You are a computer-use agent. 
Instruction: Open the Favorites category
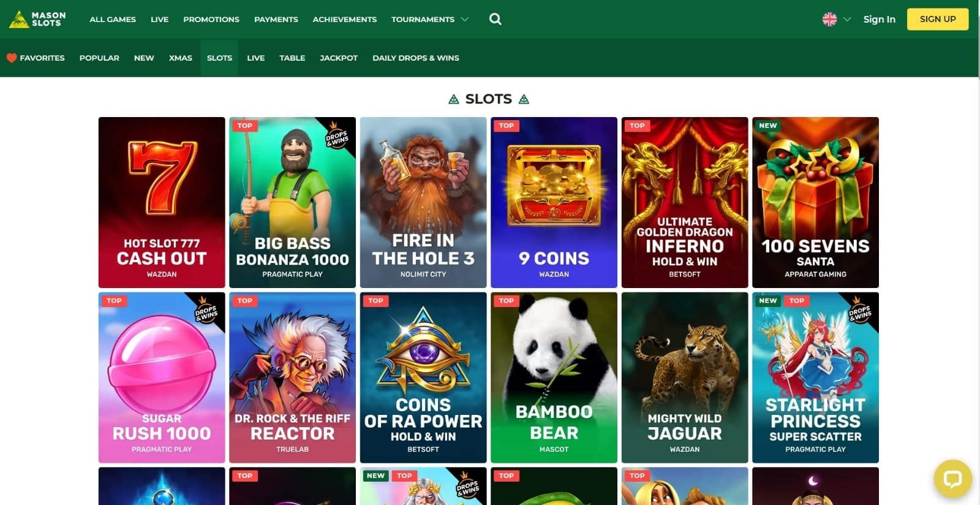(x=36, y=58)
